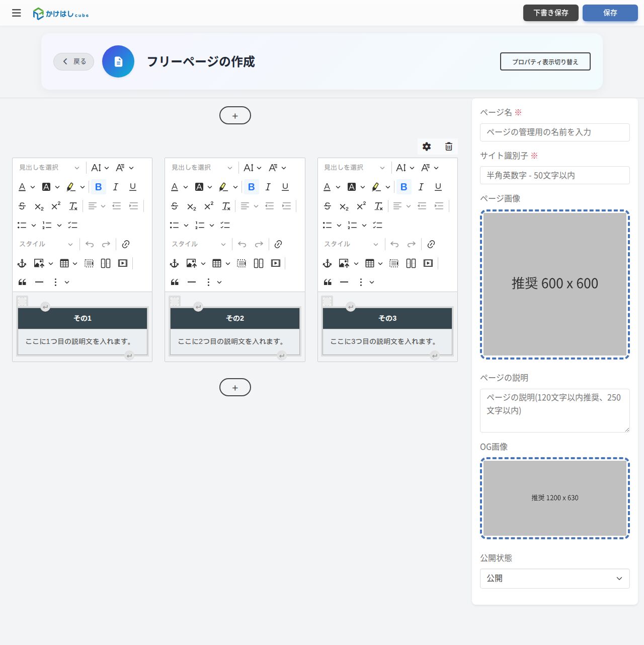The width and height of the screenshot is (644, 645).
Task: Go back with the 戻る button
Action: (x=74, y=61)
